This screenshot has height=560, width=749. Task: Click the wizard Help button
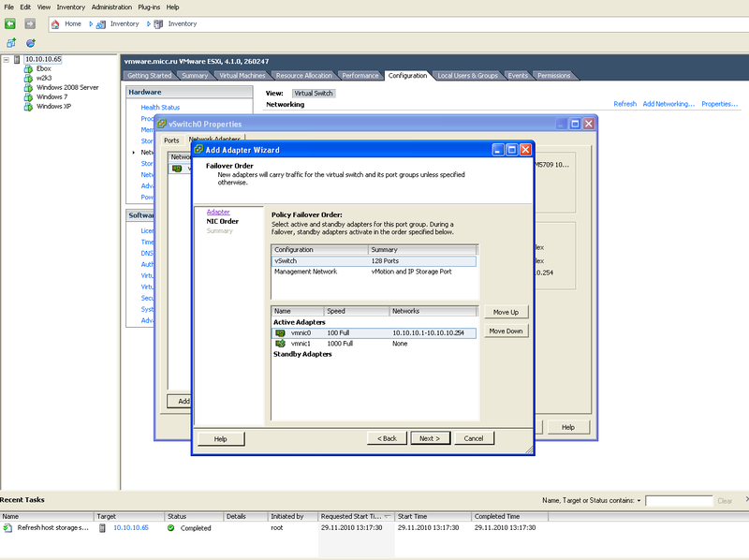[x=221, y=438]
